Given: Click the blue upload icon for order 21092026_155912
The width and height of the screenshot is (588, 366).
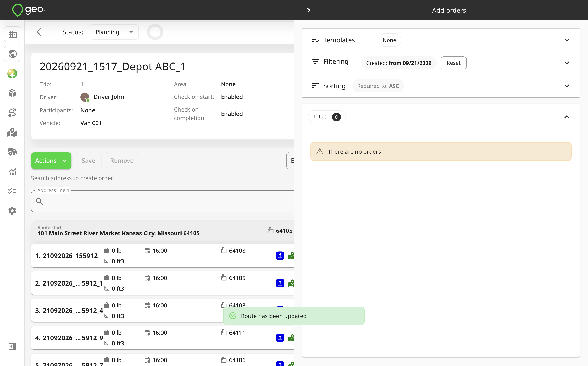Looking at the screenshot, I should (x=280, y=256).
